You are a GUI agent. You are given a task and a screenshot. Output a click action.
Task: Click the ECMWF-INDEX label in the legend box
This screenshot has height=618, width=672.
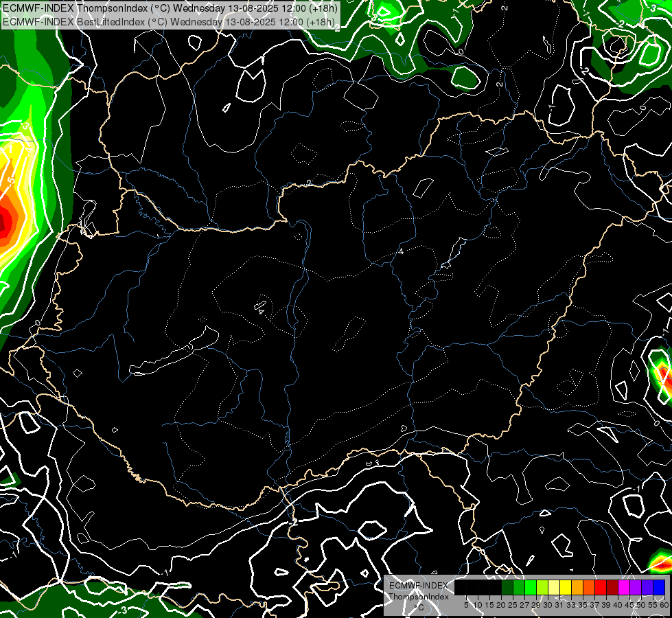419,586
